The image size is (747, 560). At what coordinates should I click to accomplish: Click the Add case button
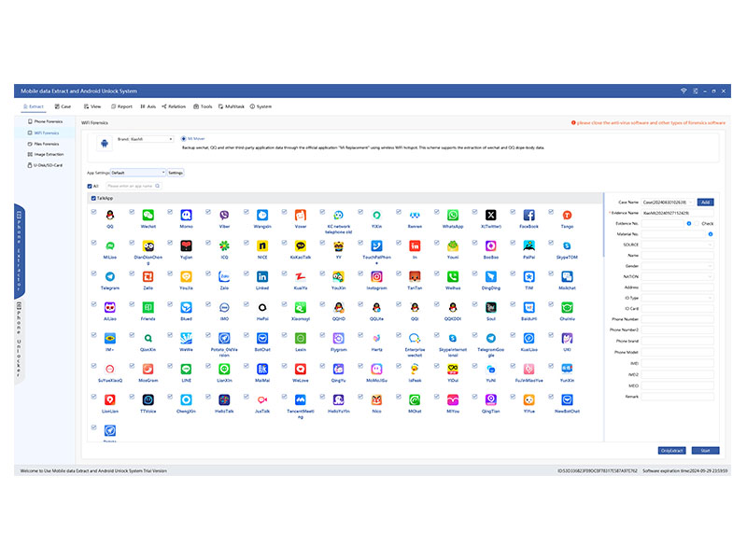click(x=705, y=203)
